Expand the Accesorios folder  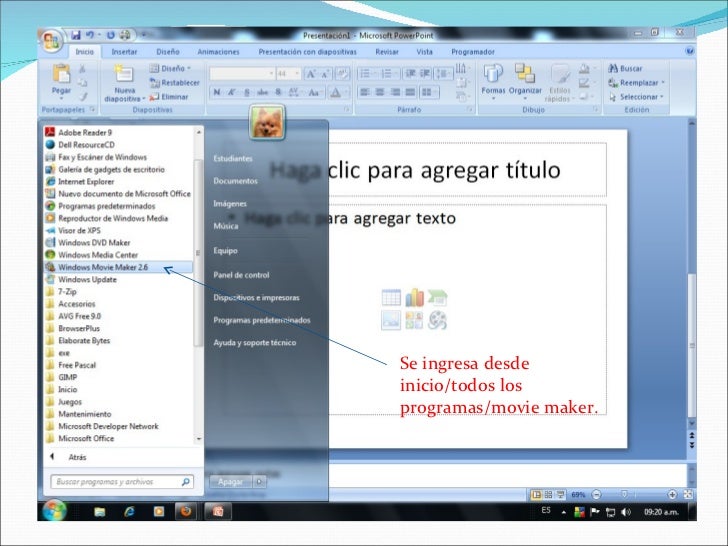tap(71, 304)
